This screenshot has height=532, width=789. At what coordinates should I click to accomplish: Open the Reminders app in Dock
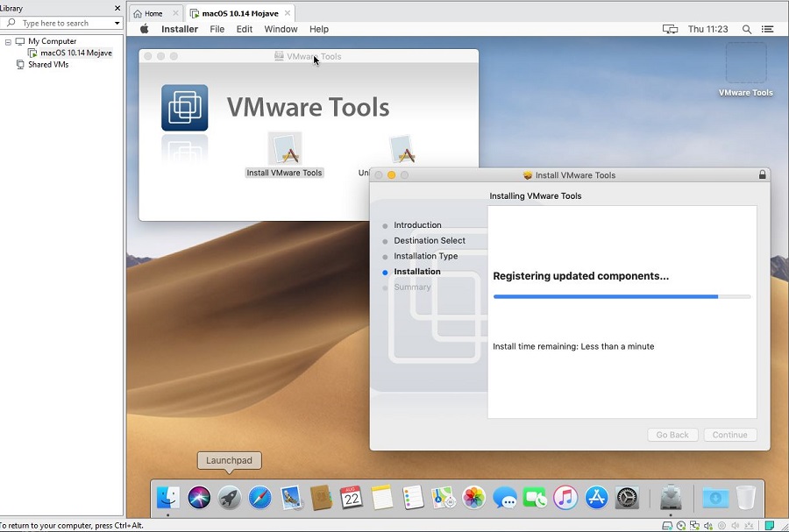click(x=413, y=498)
